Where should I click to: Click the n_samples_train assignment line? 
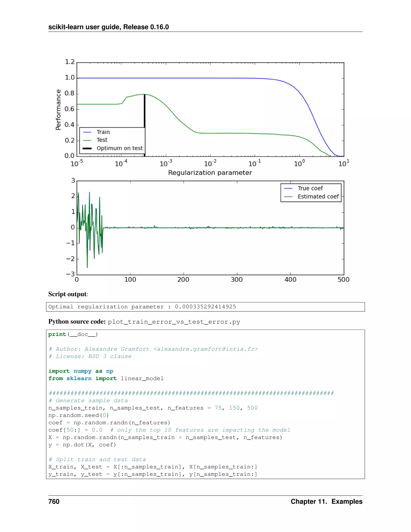(153, 408)
